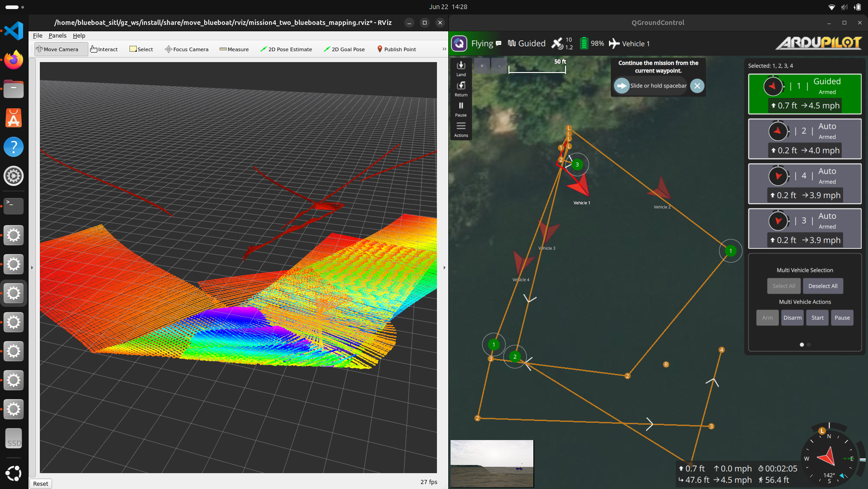This screenshot has width=868, height=489.
Task: Activate the Interact tool in RViz
Action: [104, 49]
